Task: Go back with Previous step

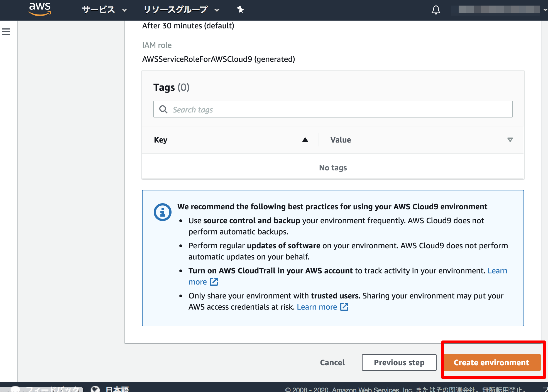Action: click(399, 362)
